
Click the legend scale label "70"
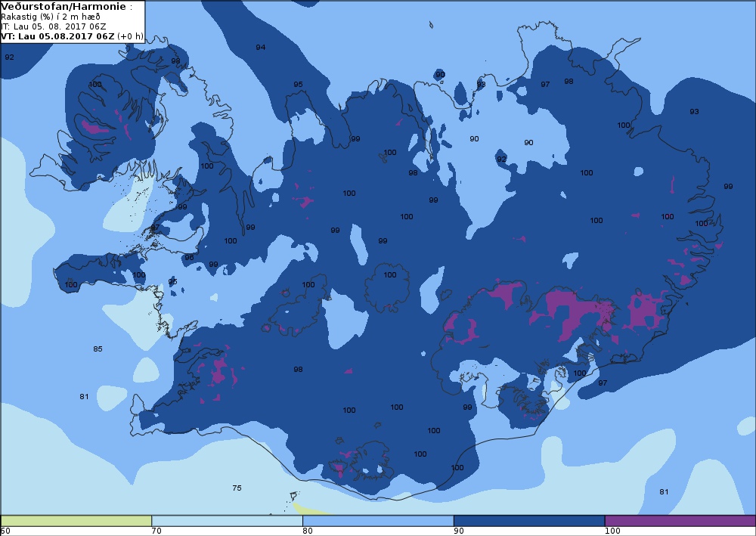[x=156, y=531]
